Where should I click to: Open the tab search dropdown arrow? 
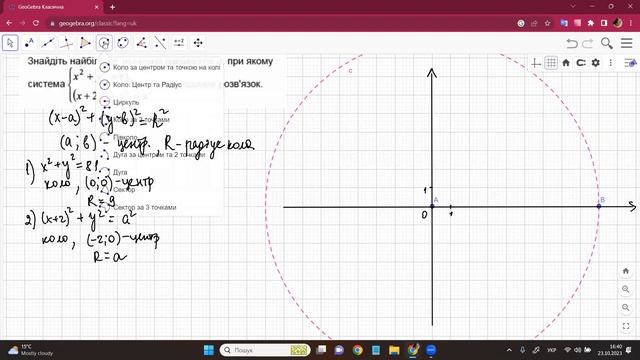pos(573,7)
